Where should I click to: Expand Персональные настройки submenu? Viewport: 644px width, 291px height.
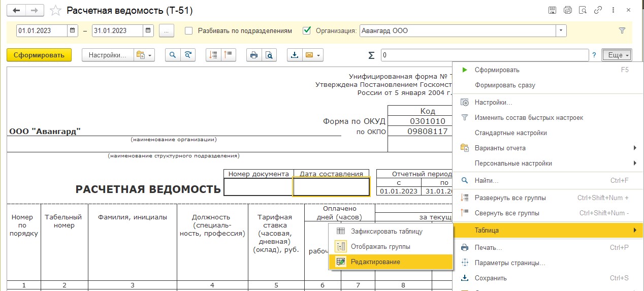[548, 164]
